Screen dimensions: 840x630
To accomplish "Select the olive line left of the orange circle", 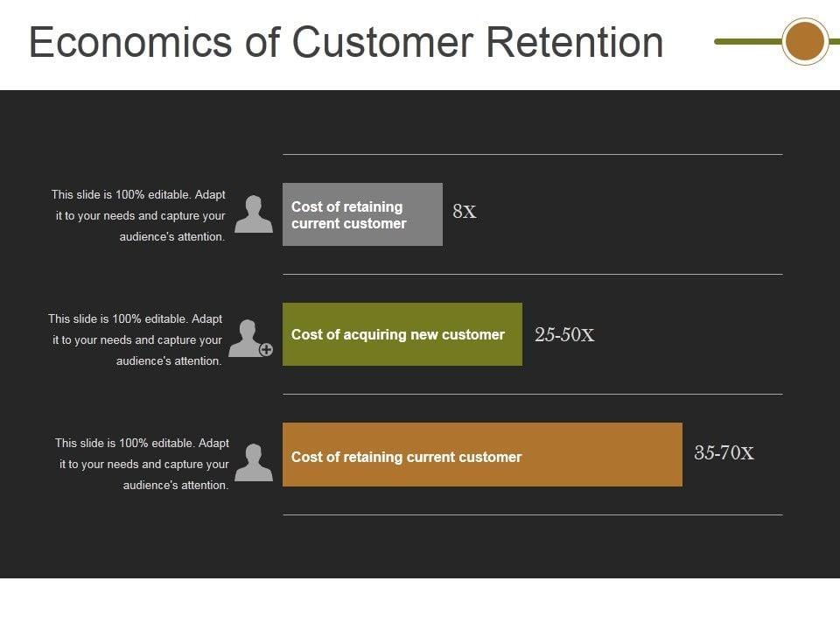I will click(748, 41).
